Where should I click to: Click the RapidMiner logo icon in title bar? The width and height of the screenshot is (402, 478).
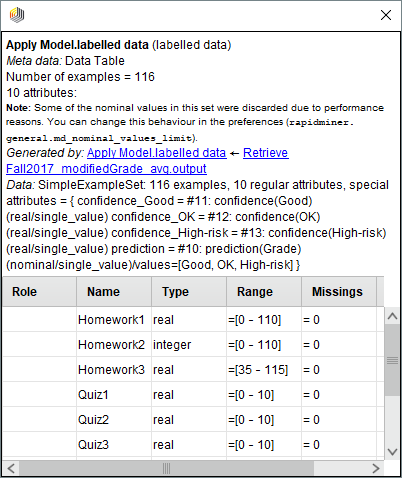(17, 15)
